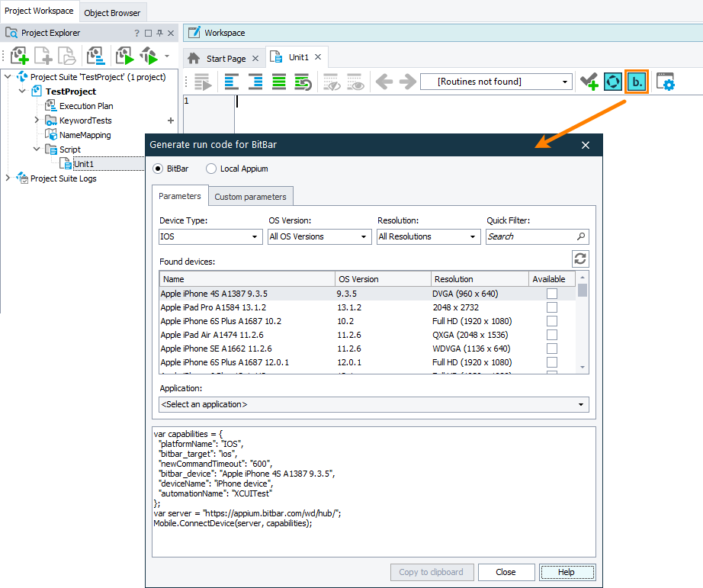
Task: Click the circular refresh icon on the code toolbar
Action: (x=612, y=82)
